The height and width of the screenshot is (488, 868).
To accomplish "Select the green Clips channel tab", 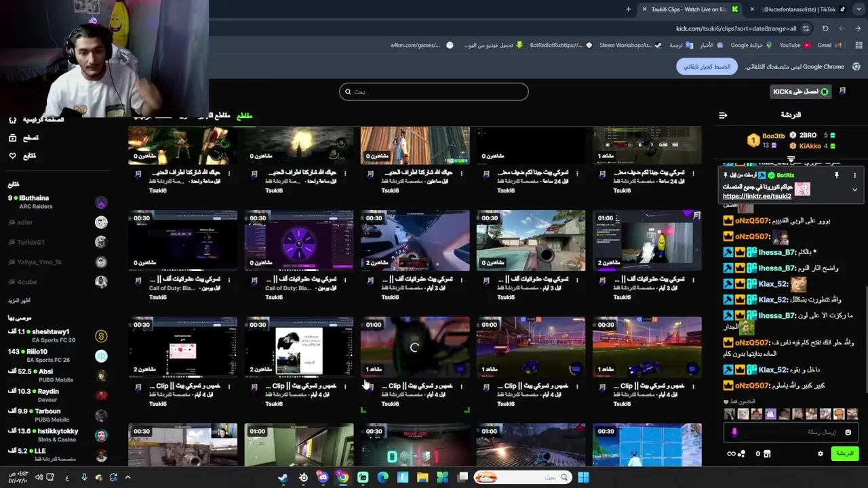I will tap(244, 116).
